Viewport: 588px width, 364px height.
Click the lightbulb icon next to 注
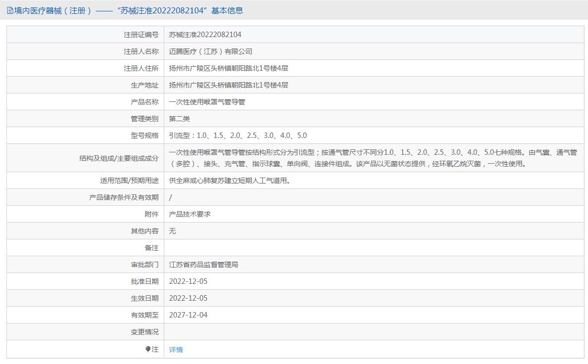tap(148, 349)
